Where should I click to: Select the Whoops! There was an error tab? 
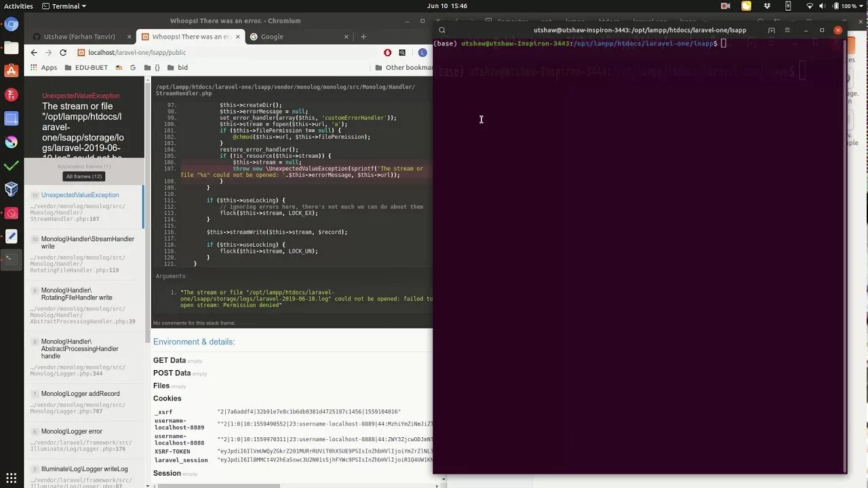coord(190,37)
